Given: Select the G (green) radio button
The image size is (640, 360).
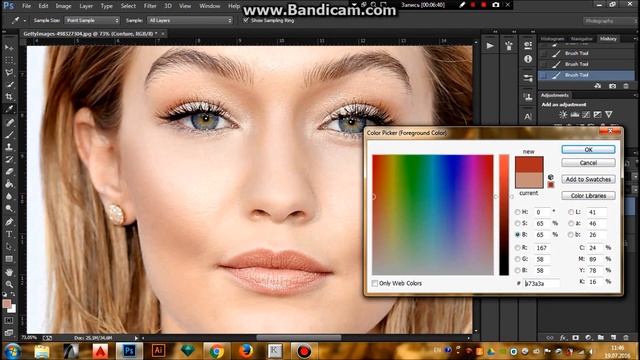Looking at the screenshot, I should point(518,259).
